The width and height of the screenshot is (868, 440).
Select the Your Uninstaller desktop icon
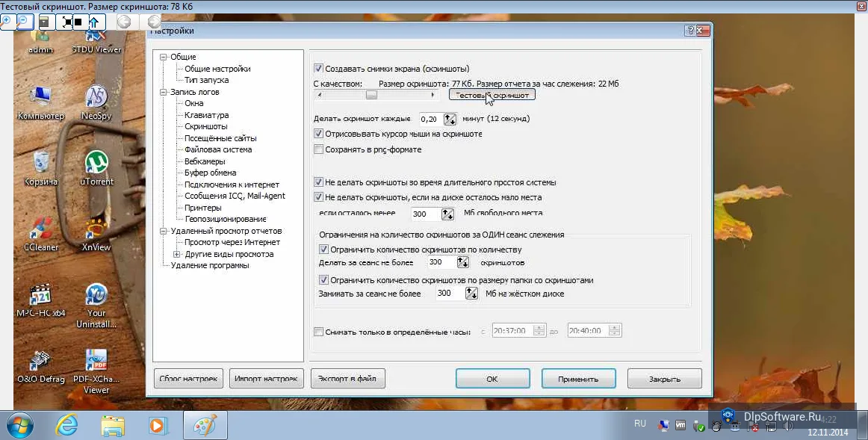[x=96, y=306]
